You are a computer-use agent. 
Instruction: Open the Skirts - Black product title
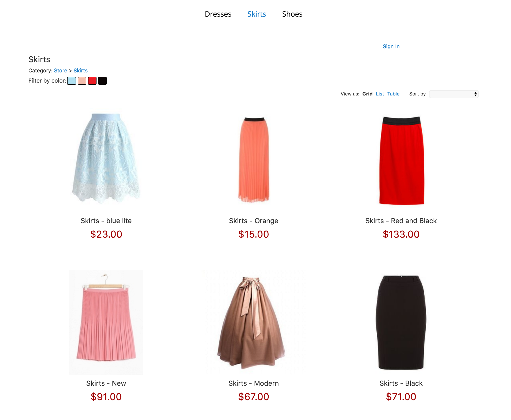tap(401, 383)
